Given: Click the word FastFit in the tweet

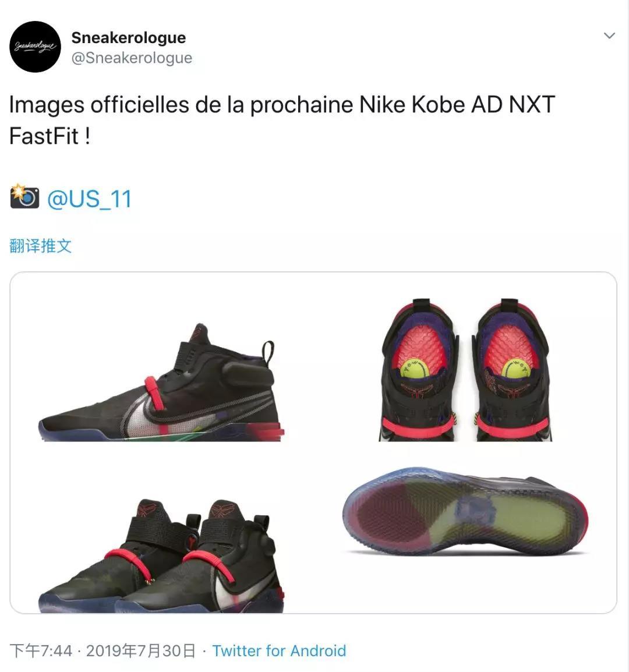Looking at the screenshot, I should [44, 136].
